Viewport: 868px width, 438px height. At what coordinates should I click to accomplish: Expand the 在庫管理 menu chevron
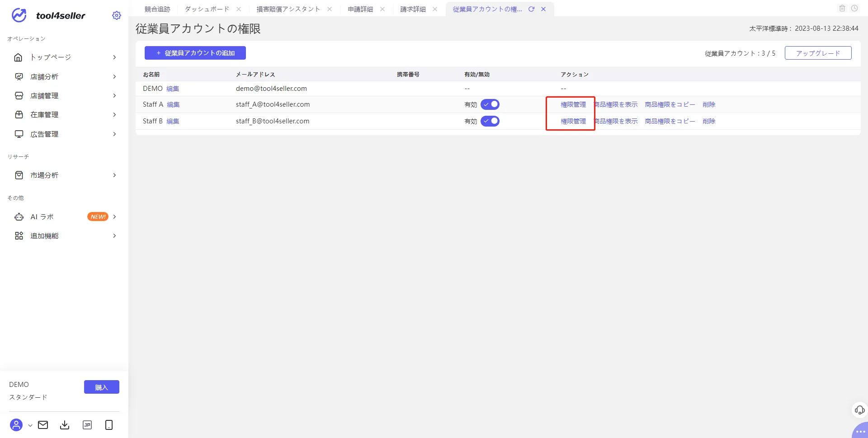tap(114, 115)
